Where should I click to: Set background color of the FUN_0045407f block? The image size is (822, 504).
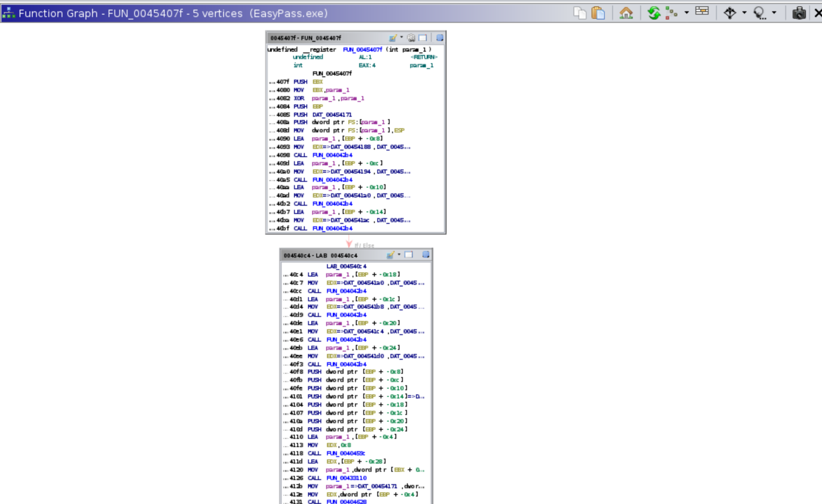pos(393,38)
